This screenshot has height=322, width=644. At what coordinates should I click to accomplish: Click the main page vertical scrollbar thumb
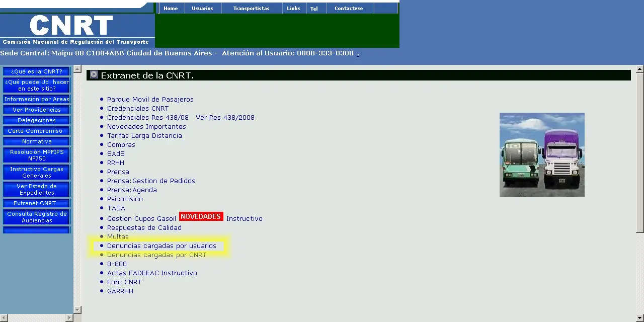pos(640,152)
